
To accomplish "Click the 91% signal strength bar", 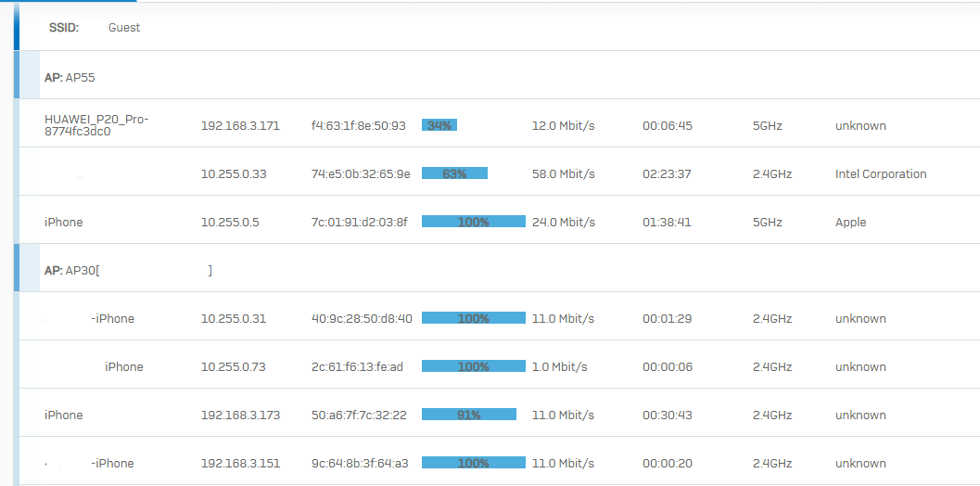I will pos(468,415).
